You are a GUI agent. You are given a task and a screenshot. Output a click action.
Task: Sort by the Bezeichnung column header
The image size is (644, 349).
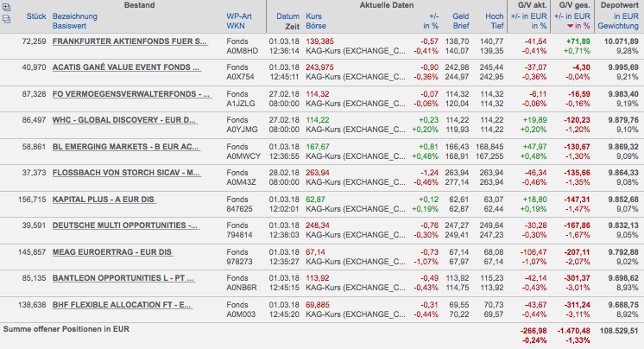pos(75,16)
